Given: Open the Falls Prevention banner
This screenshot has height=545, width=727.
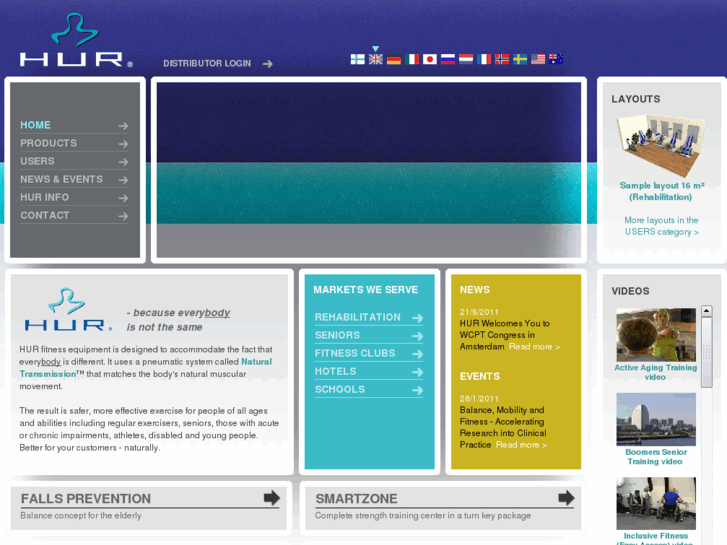Looking at the screenshot, I should pyautogui.click(x=149, y=507).
